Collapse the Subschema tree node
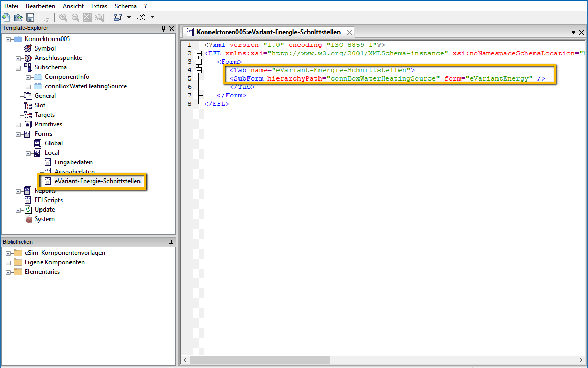Image resolution: width=588 pixels, height=368 pixels. coord(18,68)
